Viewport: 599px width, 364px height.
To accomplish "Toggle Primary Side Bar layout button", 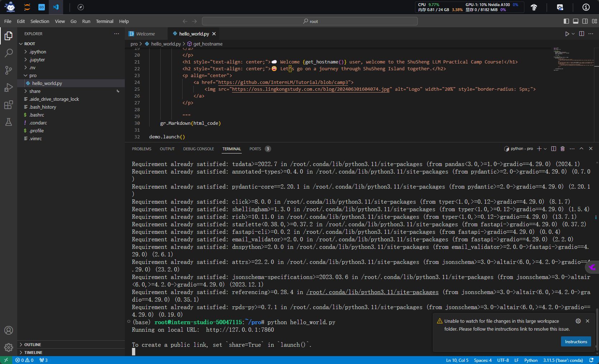I will coord(566,21).
